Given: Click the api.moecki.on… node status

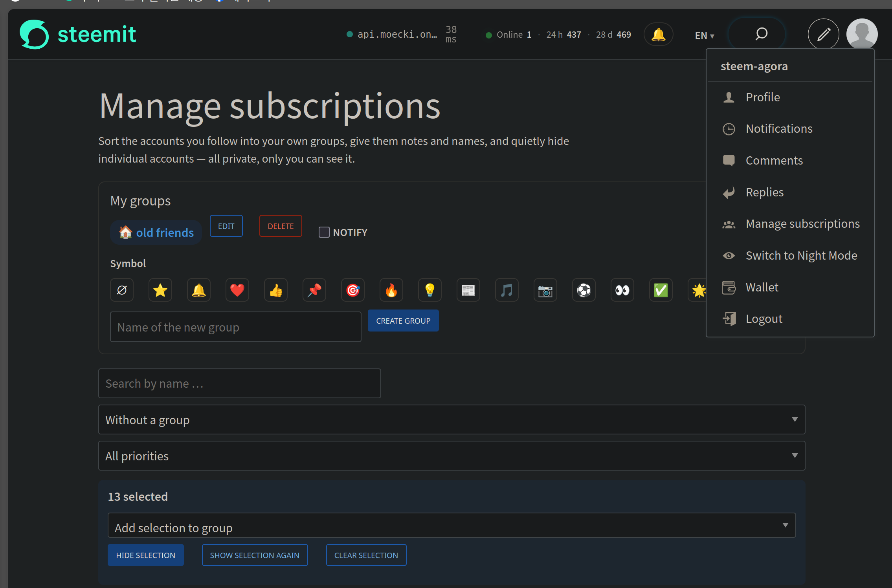Looking at the screenshot, I should coord(392,35).
